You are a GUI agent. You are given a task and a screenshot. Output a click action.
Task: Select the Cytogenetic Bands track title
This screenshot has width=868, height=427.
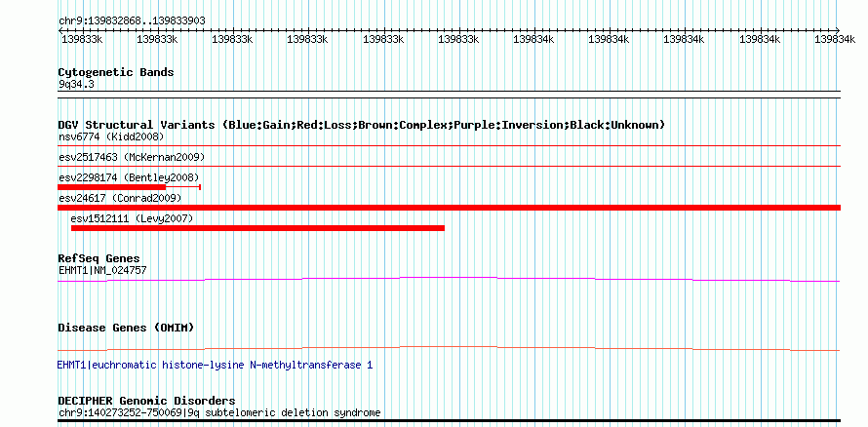(x=116, y=72)
